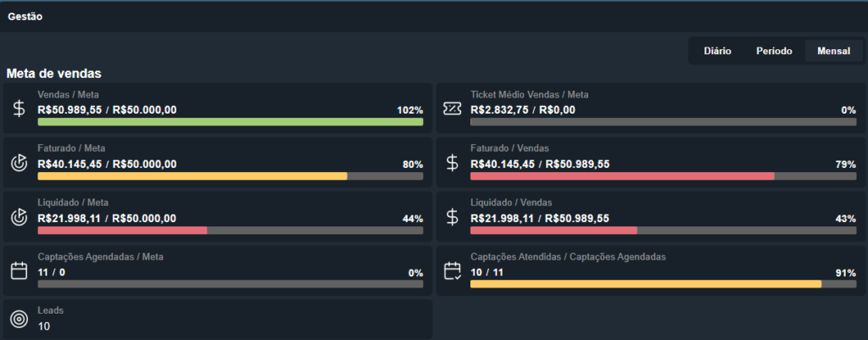The image size is (868, 340).
Task: Click the Faturado / Vendas value R$40.145,45
Action: (x=503, y=164)
